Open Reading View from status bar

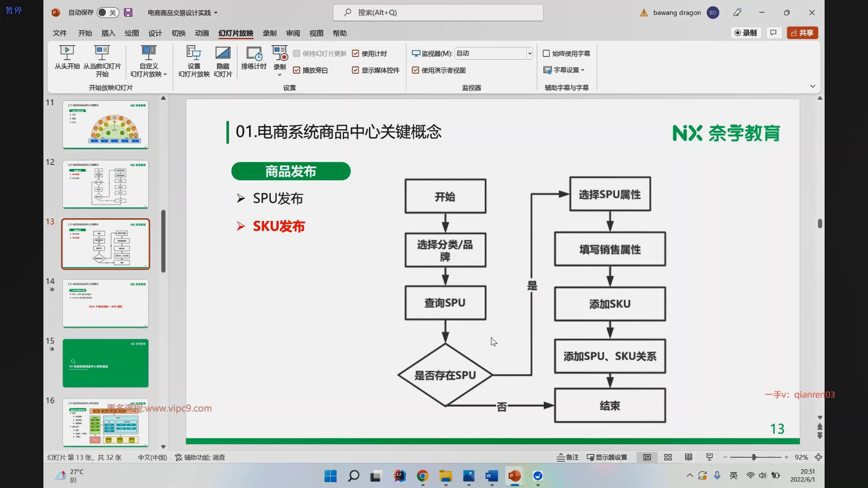pyautogui.click(x=689, y=457)
